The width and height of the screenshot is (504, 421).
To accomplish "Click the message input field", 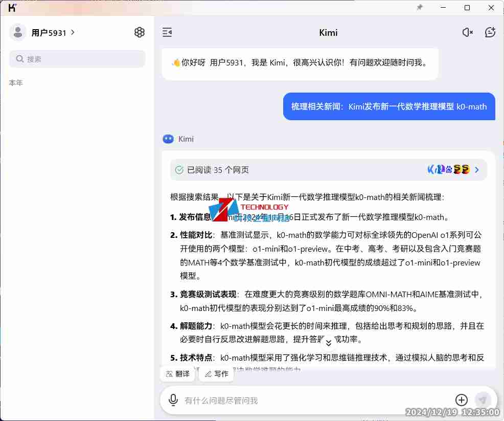I will click(x=307, y=400).
